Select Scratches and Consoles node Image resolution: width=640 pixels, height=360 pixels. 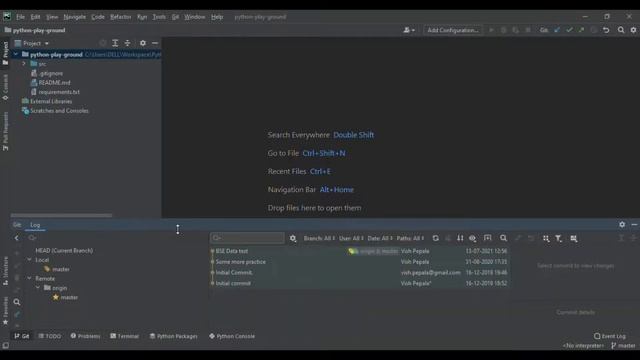59,111
